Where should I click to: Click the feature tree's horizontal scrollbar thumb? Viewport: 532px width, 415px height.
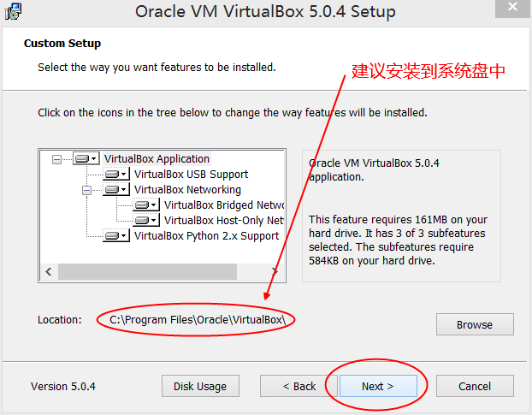point(146,272)
